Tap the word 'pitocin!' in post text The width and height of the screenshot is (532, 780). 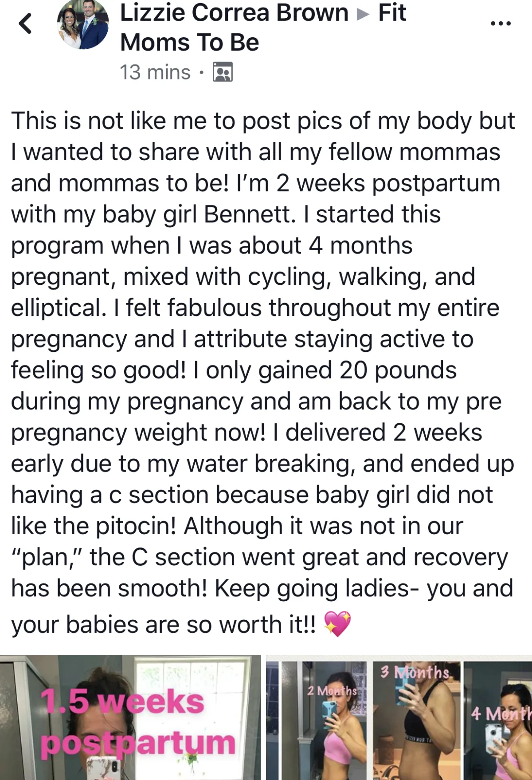coord(136,526)
